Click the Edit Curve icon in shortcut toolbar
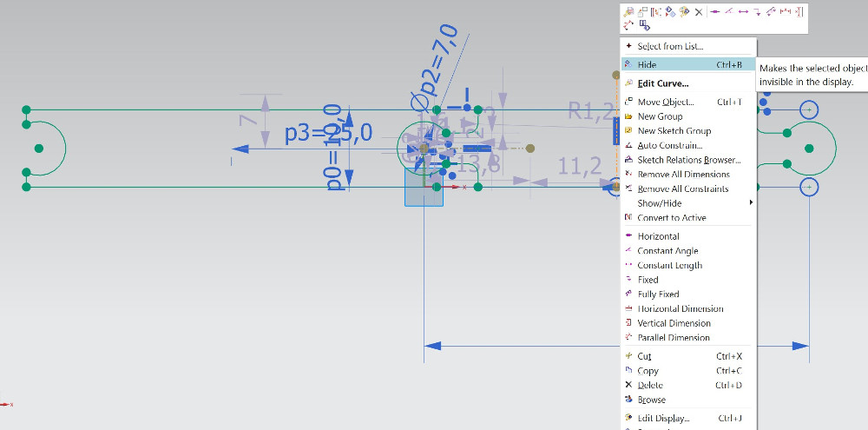868x430 pixels. click(x=628, y=11)
